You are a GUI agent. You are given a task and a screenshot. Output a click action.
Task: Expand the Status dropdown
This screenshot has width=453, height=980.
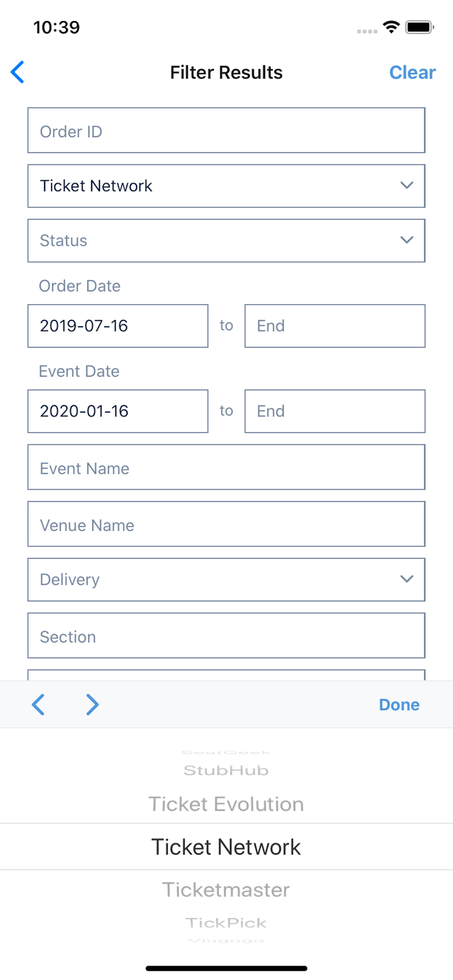click(x=226, y=241)
